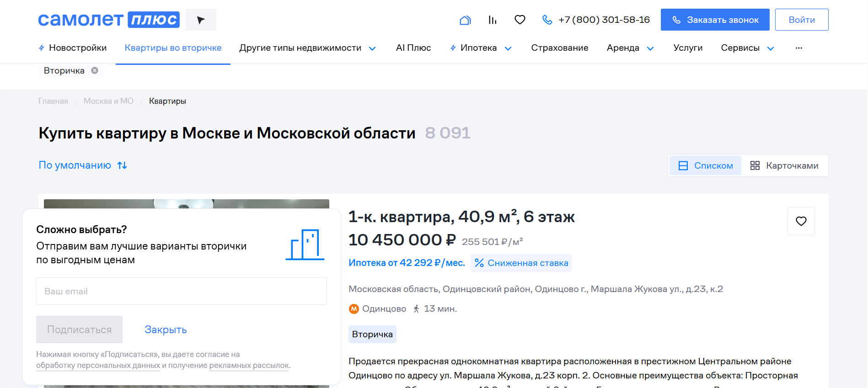Image resolution: width=868 pixels, height=388 pixels.
Task: Open По умолчанию sorting dropdown
Action: point(83,165)
